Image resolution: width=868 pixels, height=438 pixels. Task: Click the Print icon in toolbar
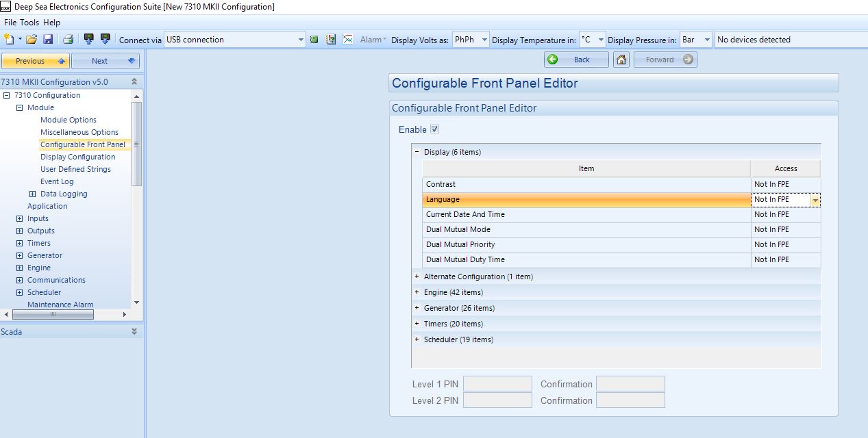point(68,40)
